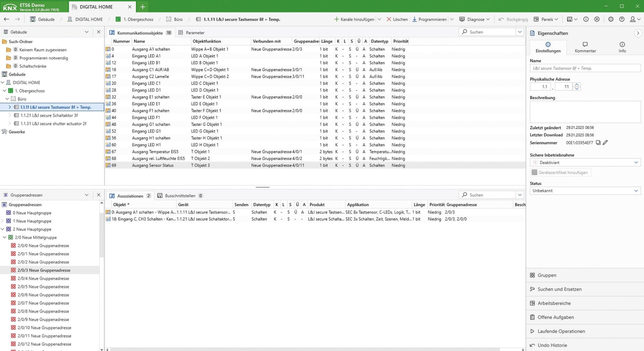Image resolution: width=644 pixels, height=351 pixels.
Task: Open the Parameter tab
Action: pos(191,33)
